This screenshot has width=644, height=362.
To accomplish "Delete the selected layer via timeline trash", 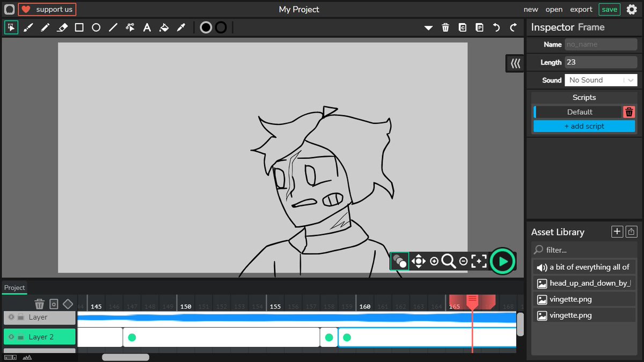I will (x=39, y=304).
